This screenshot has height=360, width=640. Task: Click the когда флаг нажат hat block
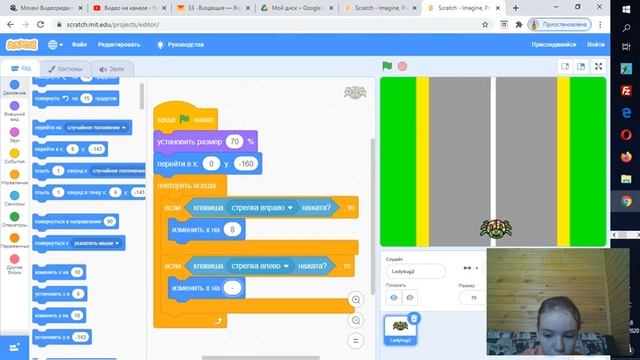pos(185,119)
